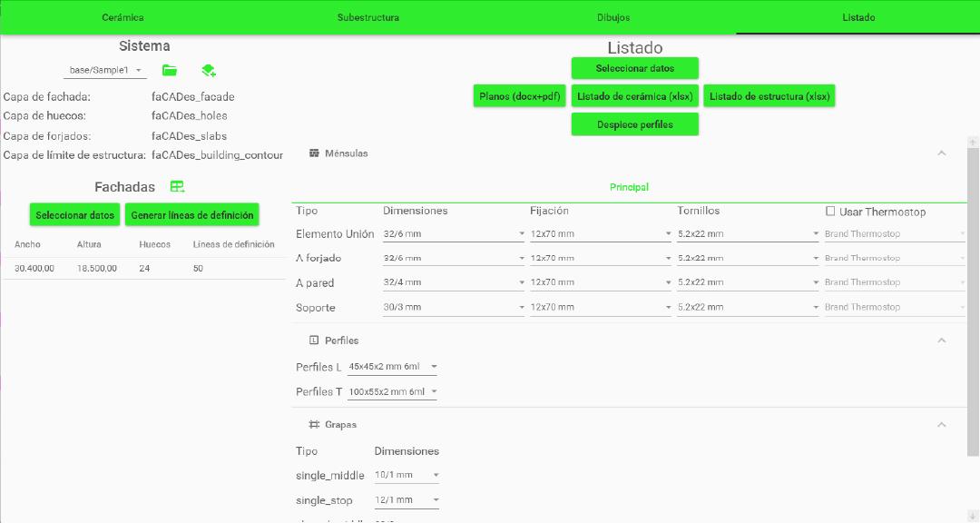Collapse the Grapas section chevron

coord(941,424)
